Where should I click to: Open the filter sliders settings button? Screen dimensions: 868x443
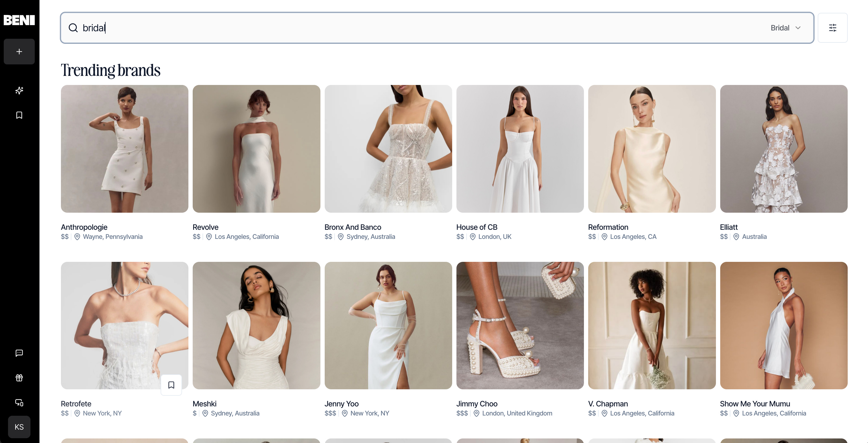click(832, 28)
